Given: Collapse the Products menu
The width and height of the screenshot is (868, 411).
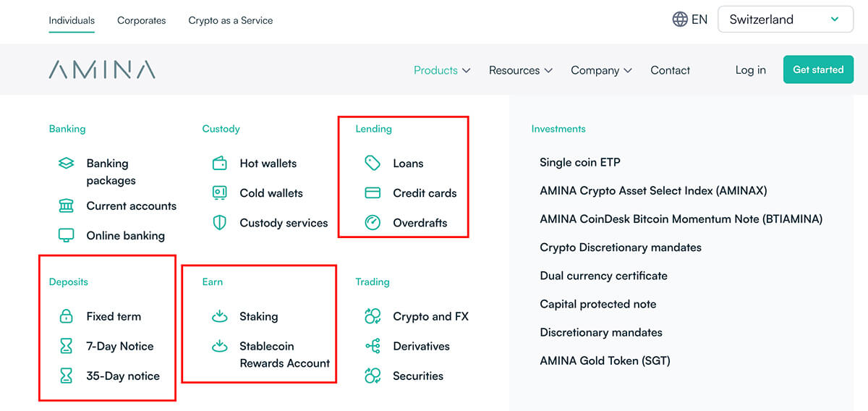Looking at the screenshot, I should click(x=442, y=70).
